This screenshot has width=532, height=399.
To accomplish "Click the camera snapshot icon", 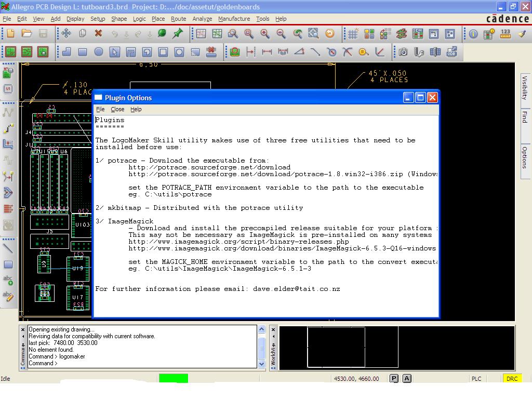I will pyautogui.click(x=403, y=52).
